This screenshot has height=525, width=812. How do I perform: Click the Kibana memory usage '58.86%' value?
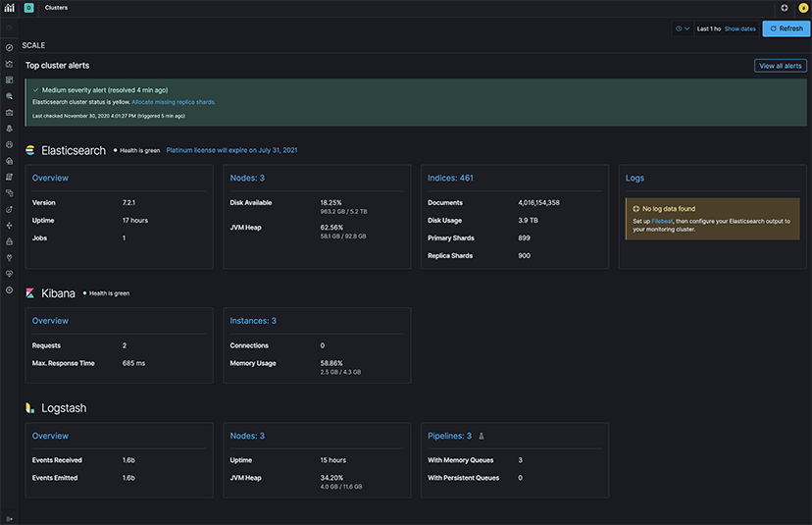331,363
